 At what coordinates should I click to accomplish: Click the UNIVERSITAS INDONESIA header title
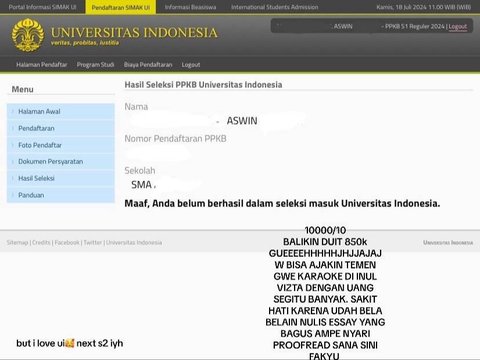coord(134,32)
